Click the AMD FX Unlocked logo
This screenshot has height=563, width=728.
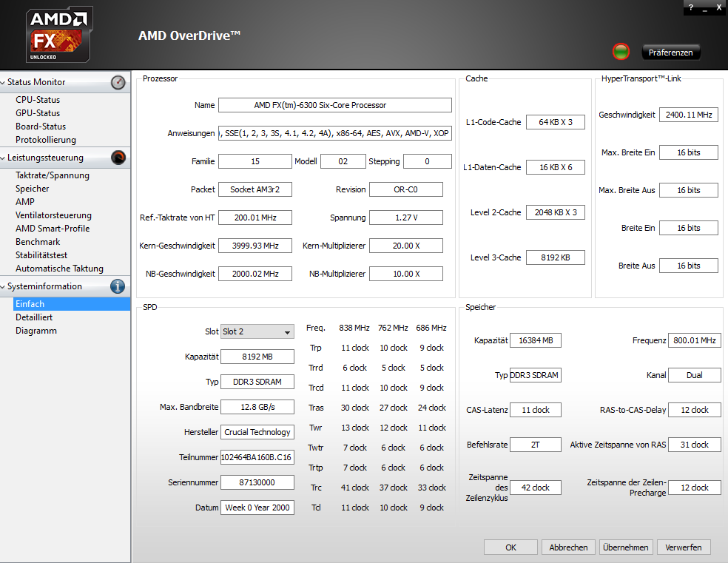59,34
